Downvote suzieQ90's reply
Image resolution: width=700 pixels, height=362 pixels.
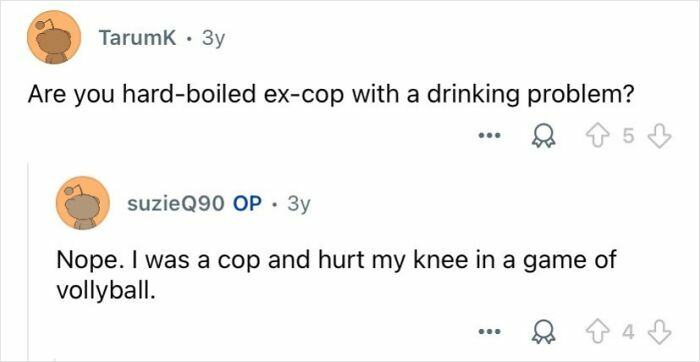point(659,332)
